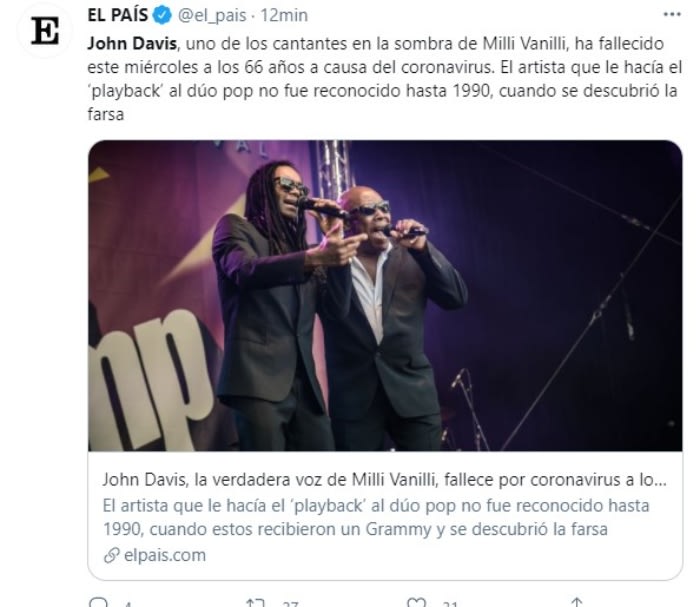Click the chain link icon beside elpais.com
The height and width of the screenshot is (607, 700).
coord(112,556)
